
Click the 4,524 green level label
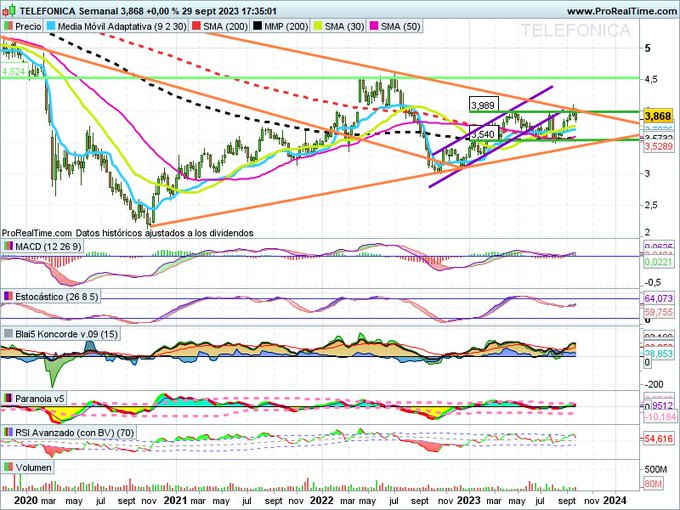14,72
